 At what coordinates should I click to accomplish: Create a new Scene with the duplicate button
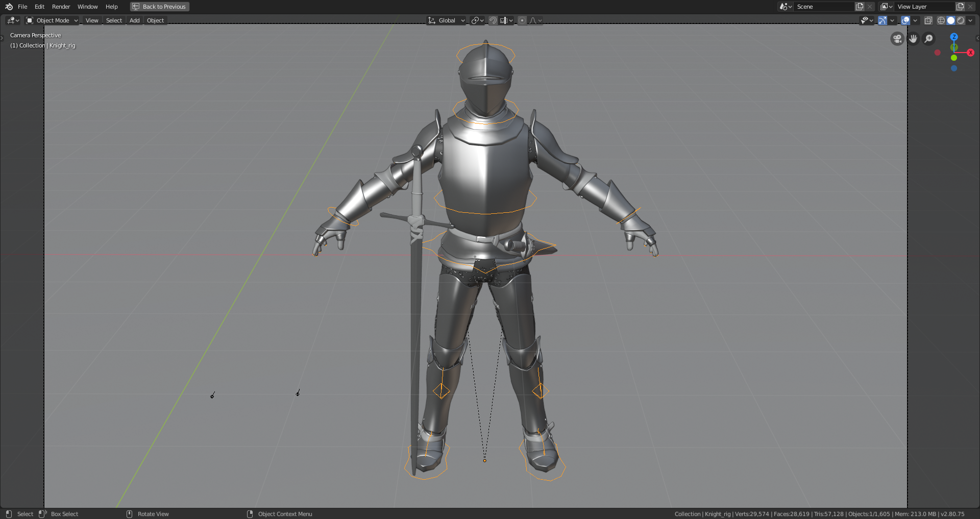click(x=860, y=7)
